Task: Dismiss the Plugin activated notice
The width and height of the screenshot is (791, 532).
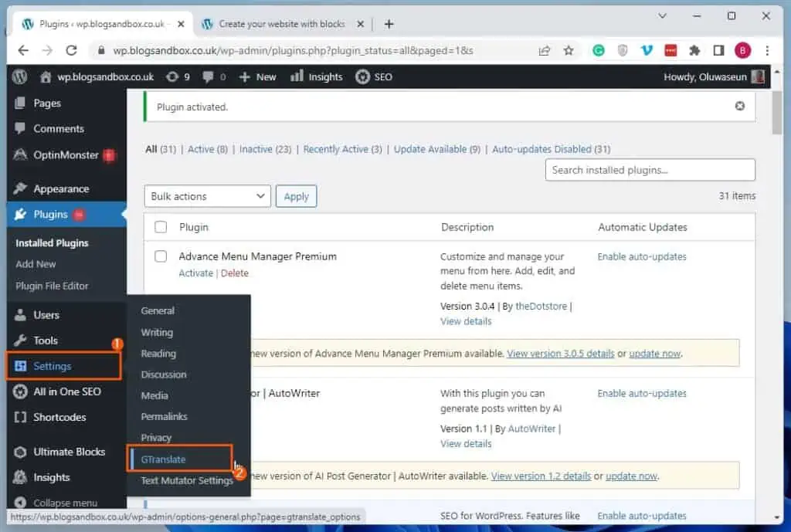Action: (739, 106)
